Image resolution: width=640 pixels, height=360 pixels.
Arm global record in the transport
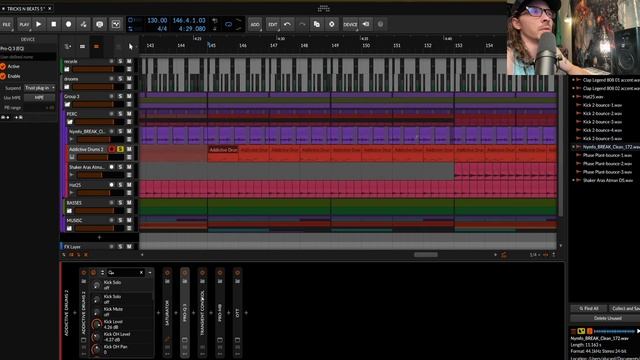click(68, 24)
